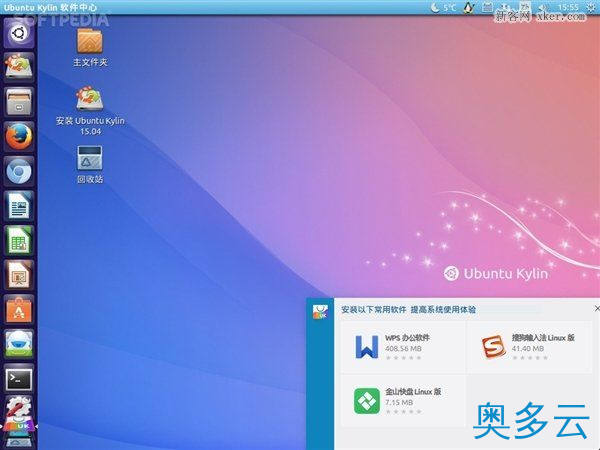Viewport: 600px width, 450px height.
Task: Click the 金山快盘 star rating
Action: coord(404,412)
